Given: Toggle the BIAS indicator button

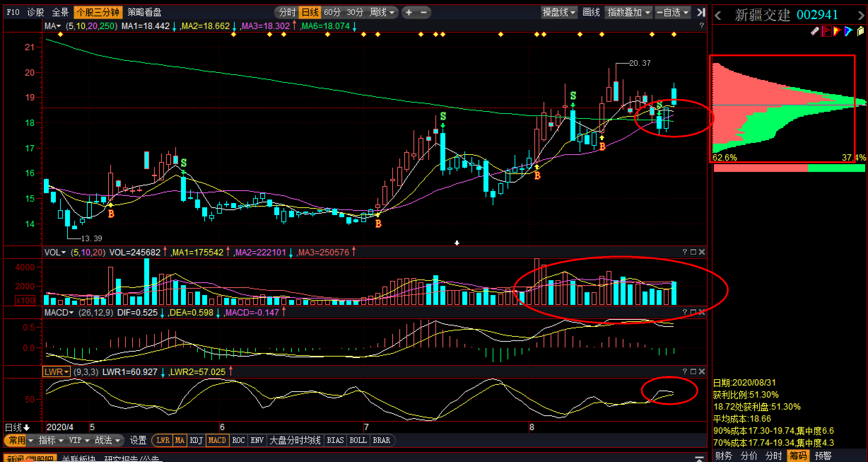Looking at the screenshot, I should coord(335,440).
